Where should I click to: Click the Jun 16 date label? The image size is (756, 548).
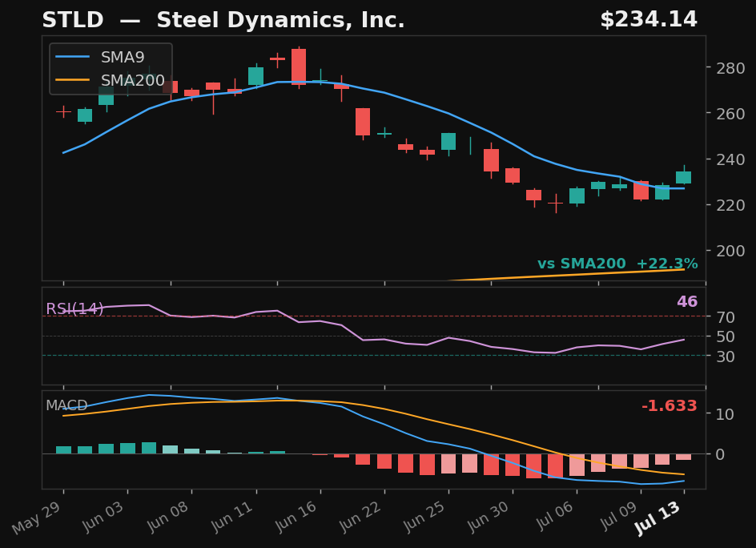tap(295, 517)
